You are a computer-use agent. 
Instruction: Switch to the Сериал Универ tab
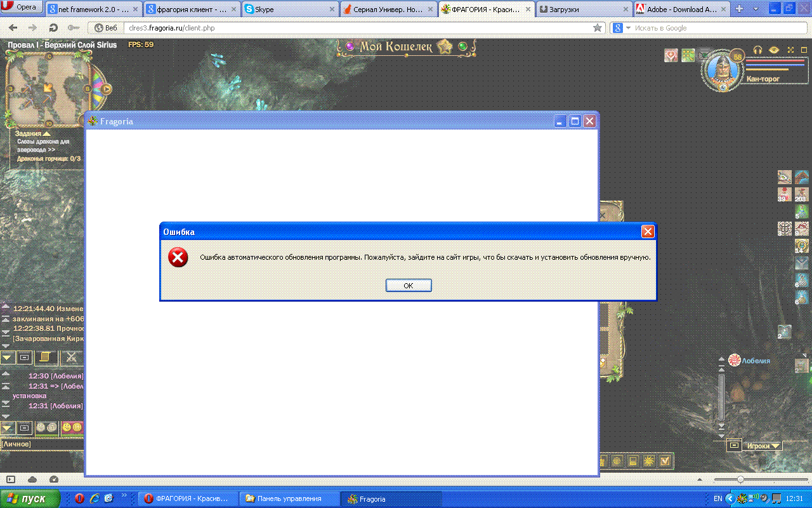(388, 10)
